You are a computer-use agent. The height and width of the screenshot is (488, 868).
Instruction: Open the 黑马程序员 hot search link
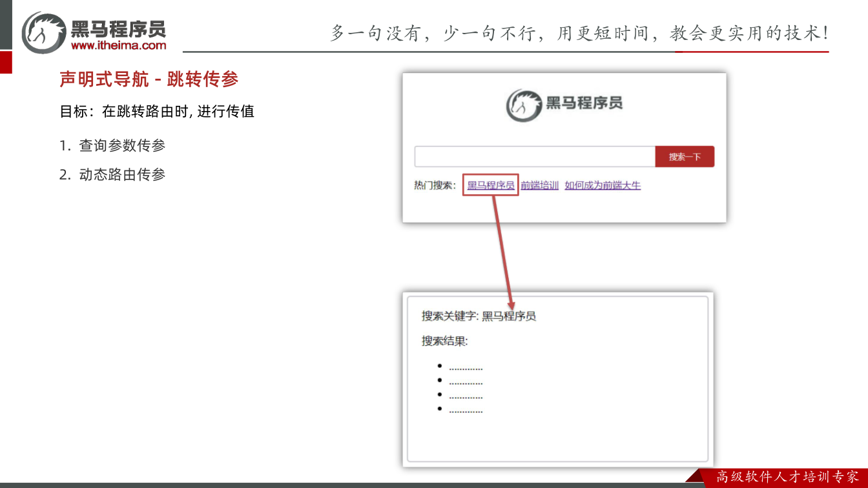pyautogui.click(x=491, y=185)
